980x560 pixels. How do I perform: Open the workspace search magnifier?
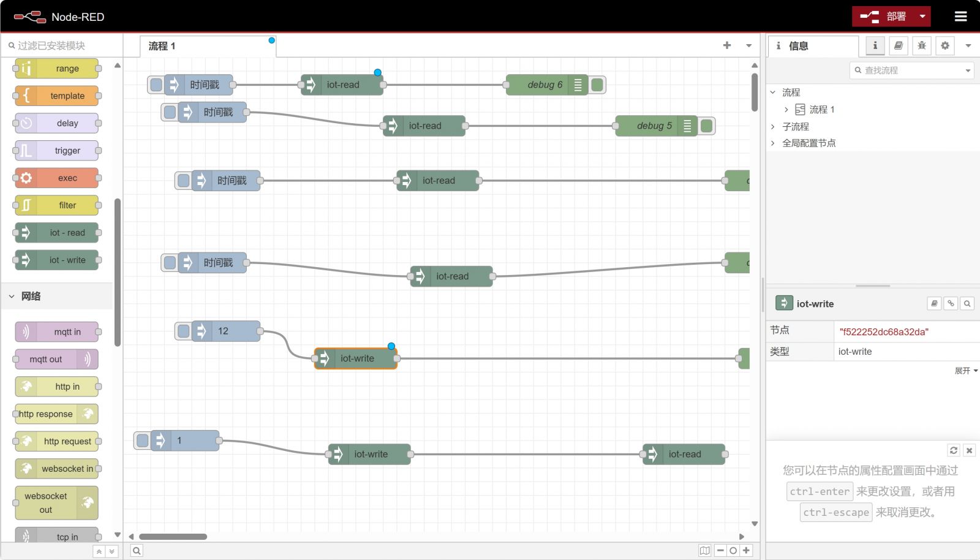pyautogui.click(x=137, y=551)
